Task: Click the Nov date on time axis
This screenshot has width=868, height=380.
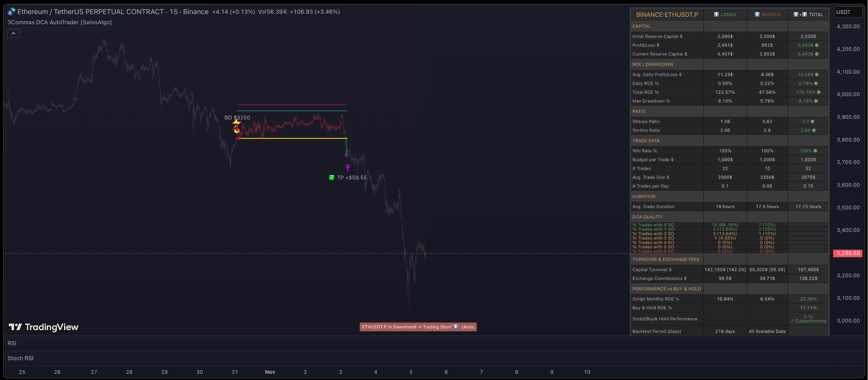Action: pyautogui.click(x=270, y=372)
